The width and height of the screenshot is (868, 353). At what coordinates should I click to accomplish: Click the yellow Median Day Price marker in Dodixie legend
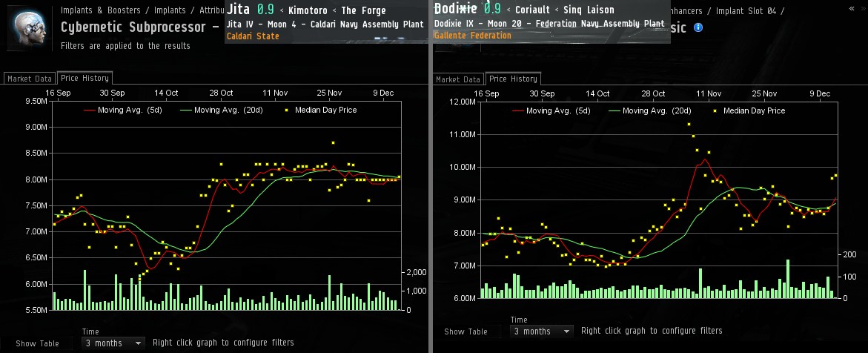pos(715,110)
